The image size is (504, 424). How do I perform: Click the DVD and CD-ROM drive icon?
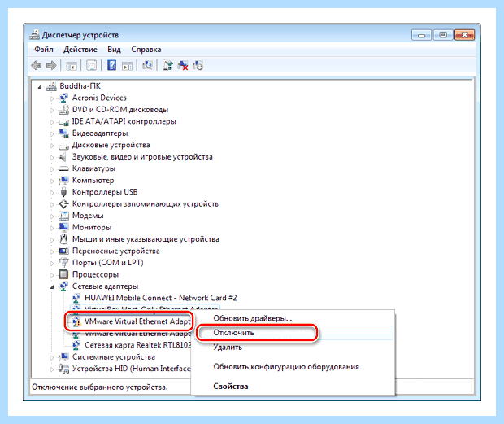(x=63, y=110)
